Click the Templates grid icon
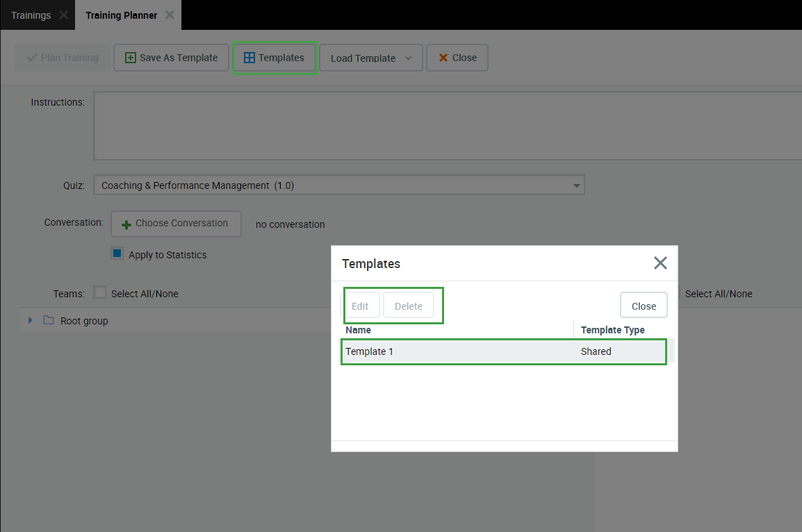This screenshot has width=802, height=532. click(x=249, y=58)
